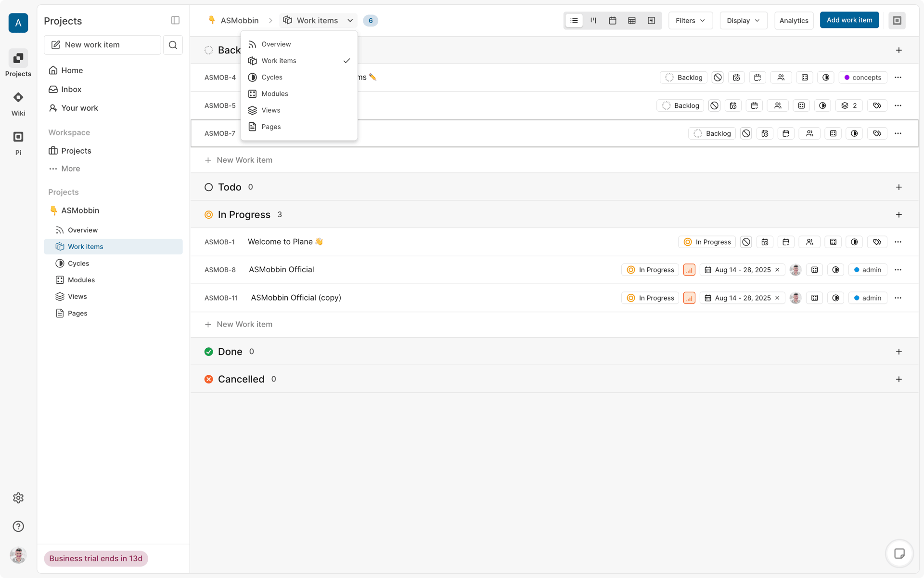Add item to Cancelled group with plus
Screen dimensions: 924x578
click(x=898, y=380)
